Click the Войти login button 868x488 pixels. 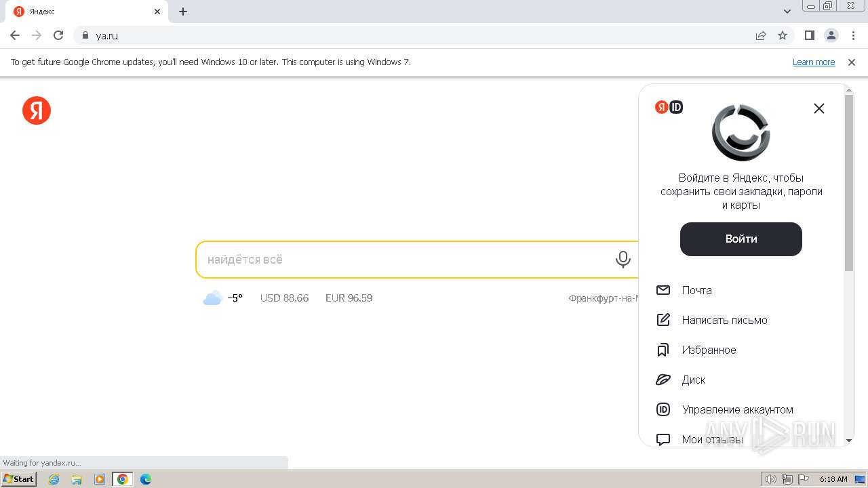[x=741, y=239]
